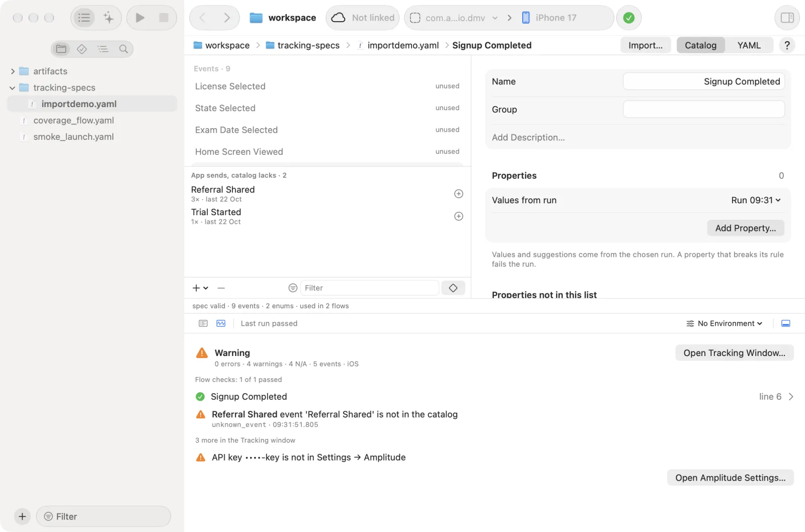Navigate back with the left chevron
805x532 pixels.
pyautogui.click(x=203, y=18)
